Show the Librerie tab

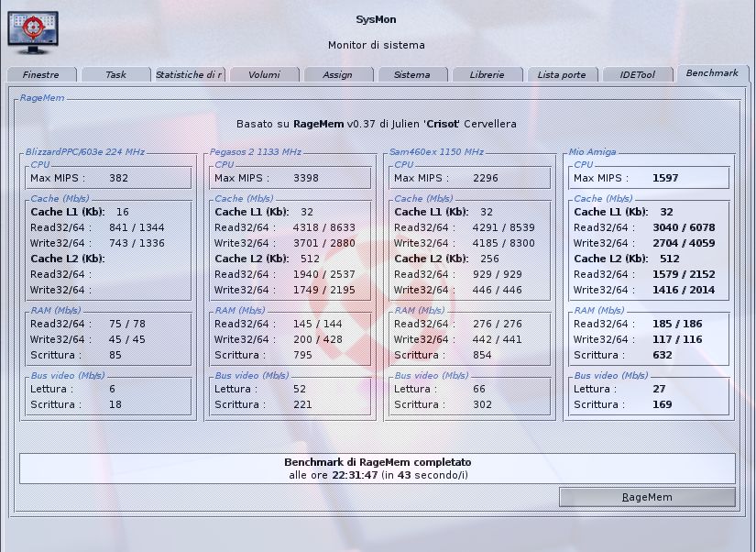(x=486, y=74)
